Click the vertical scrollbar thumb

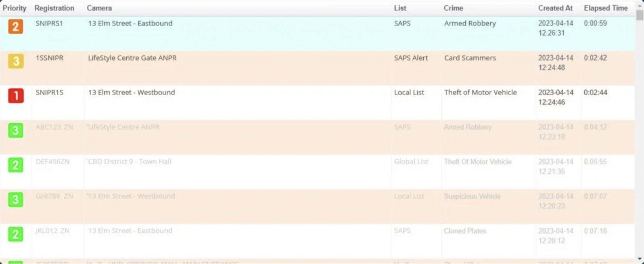coord(640,15)
